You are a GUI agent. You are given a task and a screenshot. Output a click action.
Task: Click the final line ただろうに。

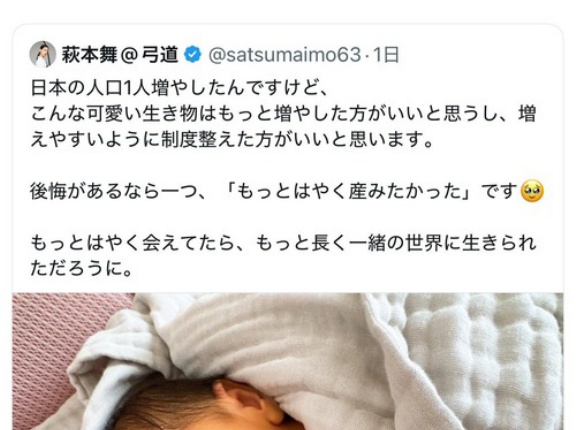pyautogui.click(x=81, y=269)
